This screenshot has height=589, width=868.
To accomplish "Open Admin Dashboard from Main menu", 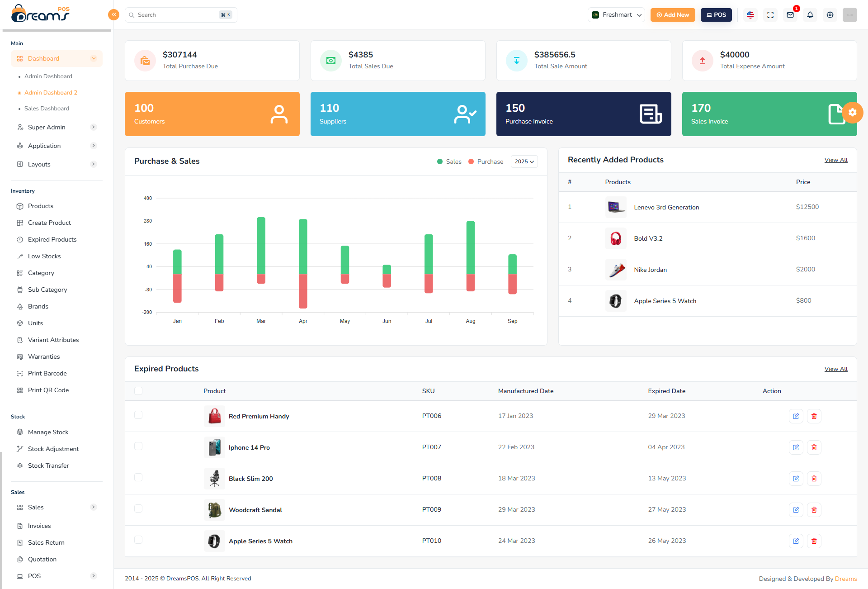I will (48, 76).
